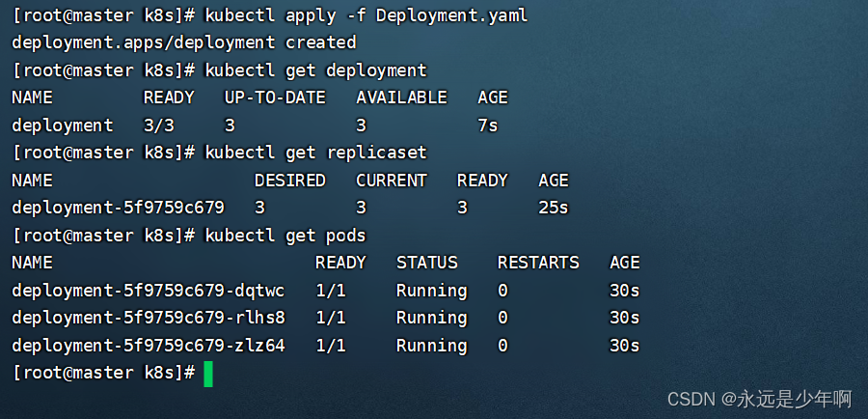Click 'Running' status of the zlz64 pod
The height and width of the screenshot is (419, 868).
click(x=432, y=346)
